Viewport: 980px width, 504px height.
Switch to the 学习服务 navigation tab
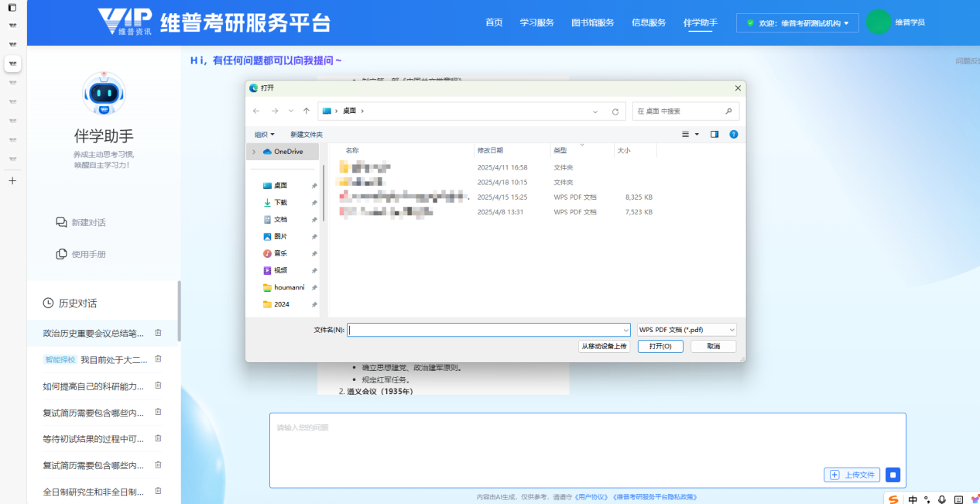tap(536, 22)
